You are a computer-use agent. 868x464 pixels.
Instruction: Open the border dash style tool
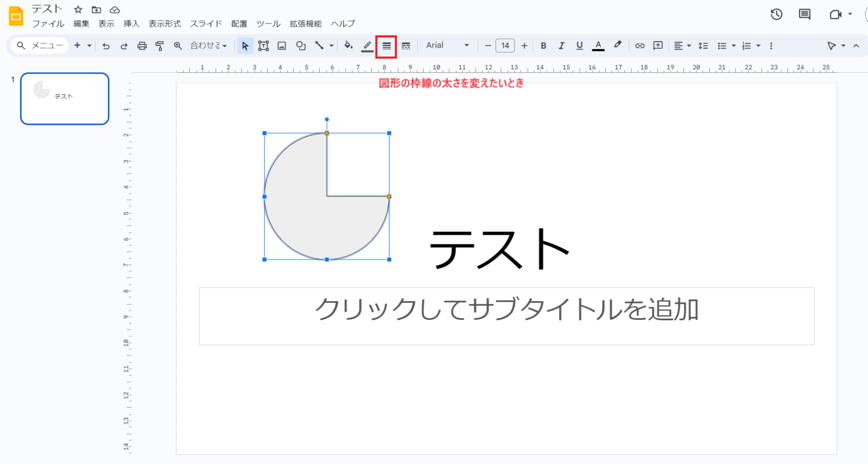coord(406,46)
